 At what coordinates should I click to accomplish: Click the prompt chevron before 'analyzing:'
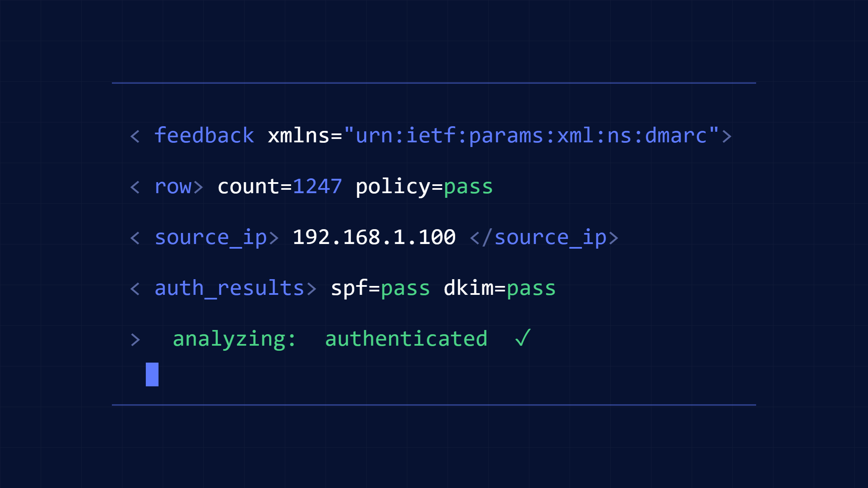(135, 340)
